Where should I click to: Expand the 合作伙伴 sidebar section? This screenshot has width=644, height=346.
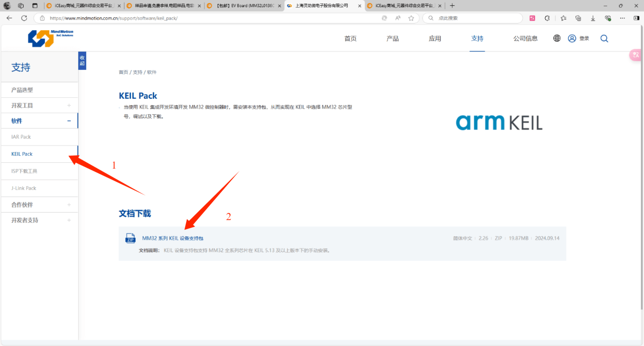point(69,205)
